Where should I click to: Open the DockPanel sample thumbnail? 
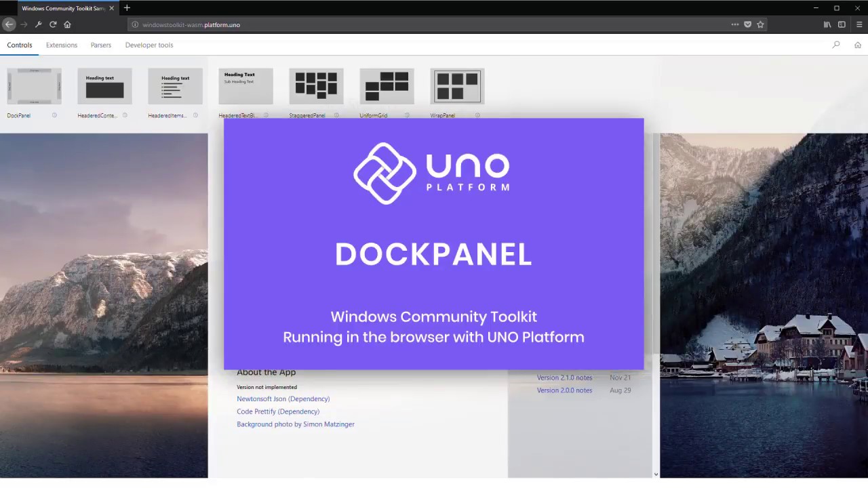(34, 86)
